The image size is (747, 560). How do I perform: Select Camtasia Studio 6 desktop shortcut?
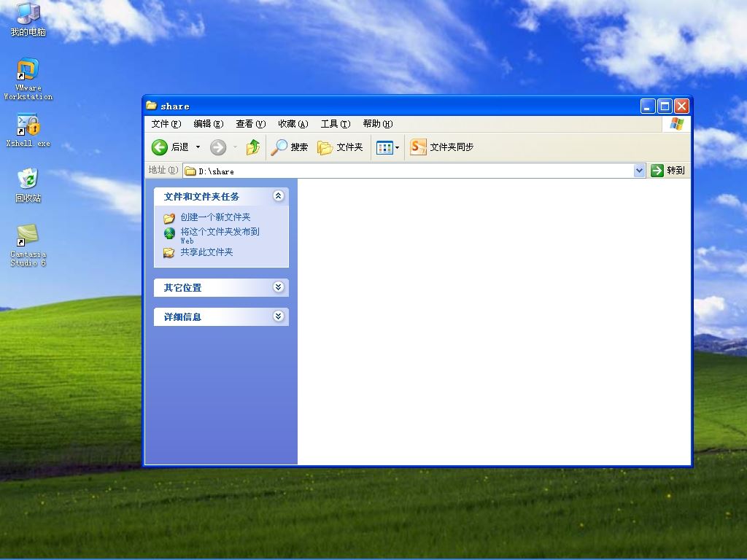coord(28,245)
